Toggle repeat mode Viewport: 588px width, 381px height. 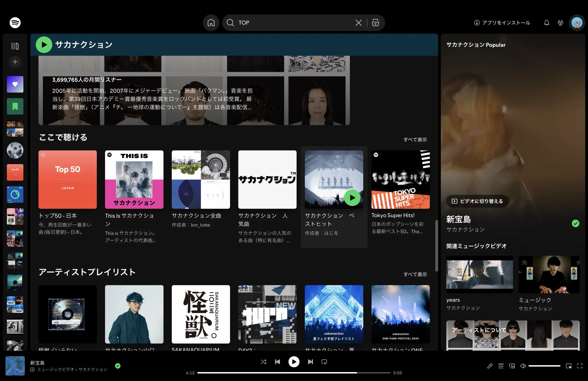[324, 362]
